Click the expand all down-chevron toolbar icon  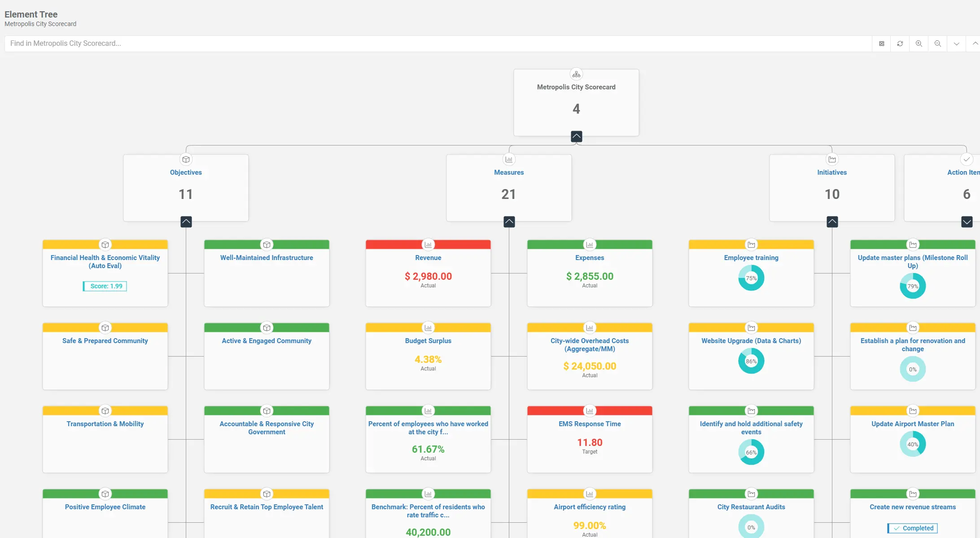[x=957, y=44]
